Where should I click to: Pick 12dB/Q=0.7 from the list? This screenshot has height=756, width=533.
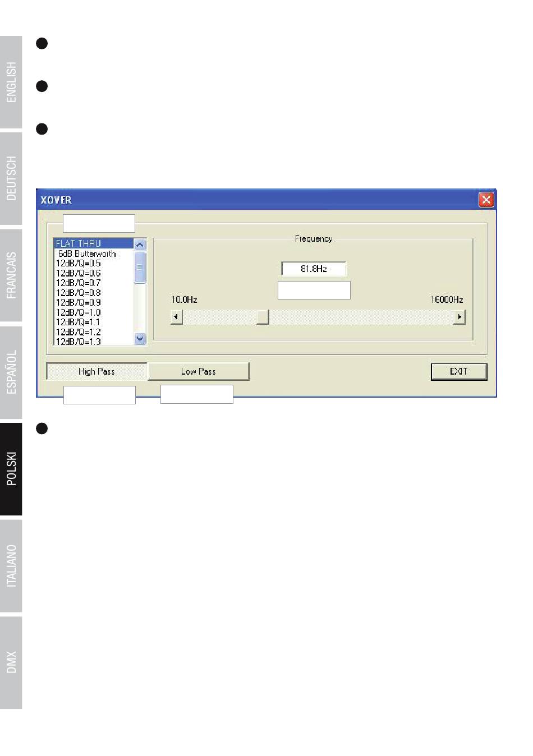(x=79, y=283)
